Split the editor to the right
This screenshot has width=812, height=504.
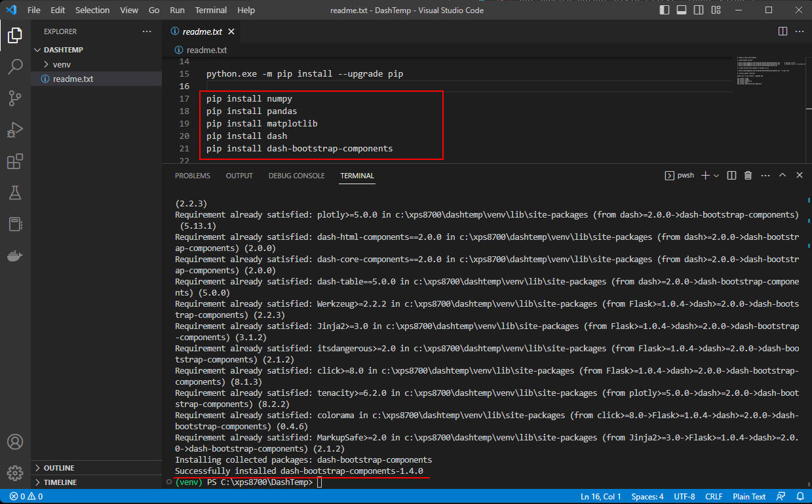pyautogui.click(x=783, y=31)
